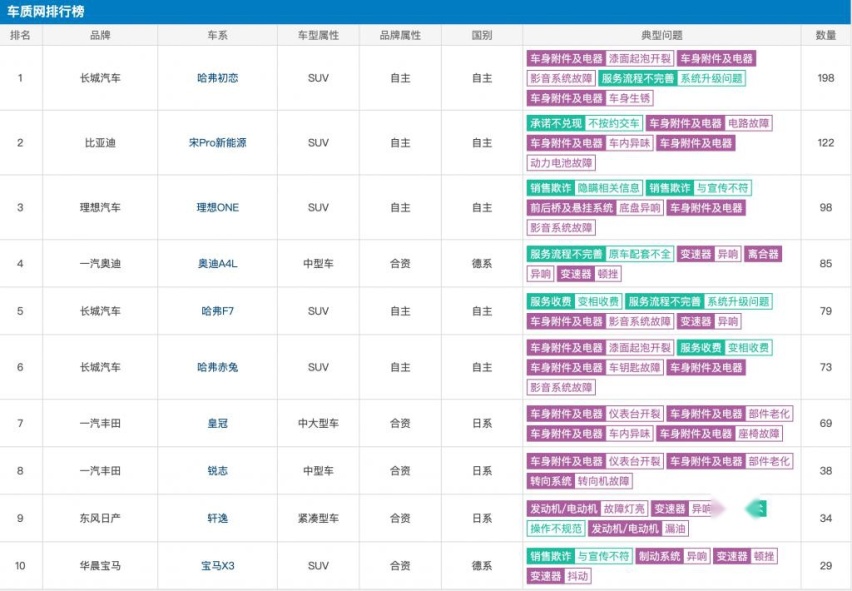Screen dimensions: 852x591
Task: Click the 中大型车 vehicle type cell
Action: pos(318,423)
